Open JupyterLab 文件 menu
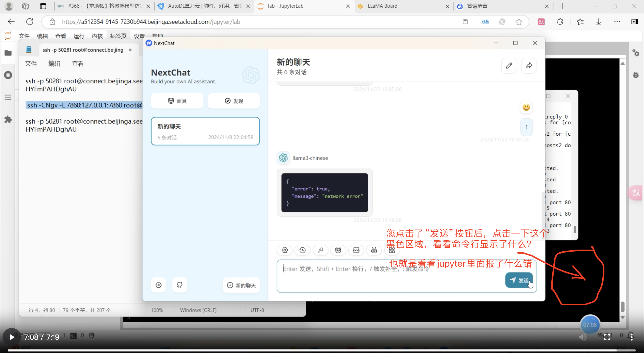This screenshot has width=644, height=353. click(x=24, y=36)
